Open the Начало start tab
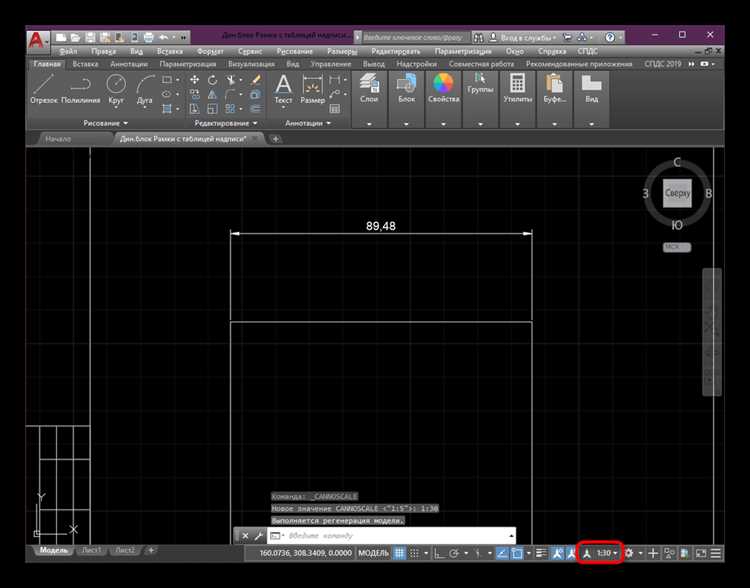 point(58,139)
